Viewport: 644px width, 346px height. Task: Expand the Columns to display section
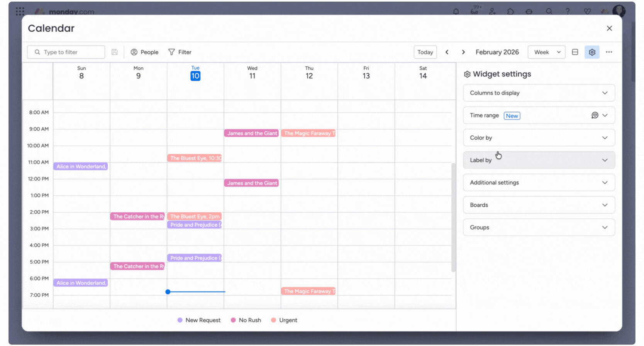pyautogui.click(x=539, y=93)
